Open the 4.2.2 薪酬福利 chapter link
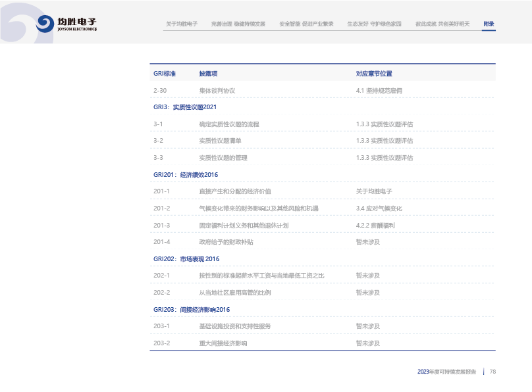The width and height of the screenshot is (532, 392). point(375,226)
